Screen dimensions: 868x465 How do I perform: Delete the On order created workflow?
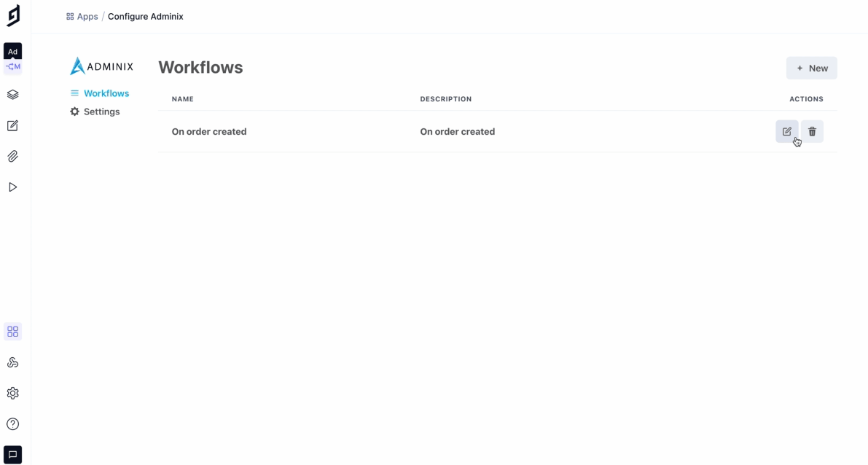click(x=812, y=131)
